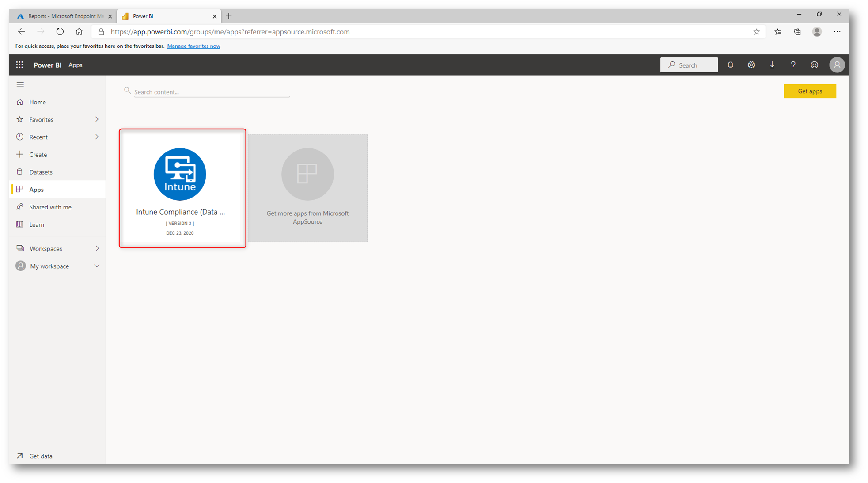
Task: Expand the Favorites flyout chevron
Action: point(97,119)
